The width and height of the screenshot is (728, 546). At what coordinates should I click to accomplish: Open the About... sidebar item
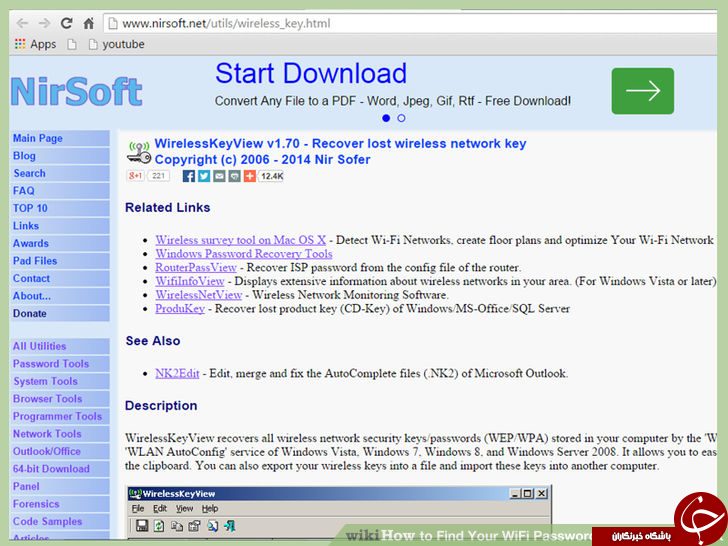(x=60, y=296)
